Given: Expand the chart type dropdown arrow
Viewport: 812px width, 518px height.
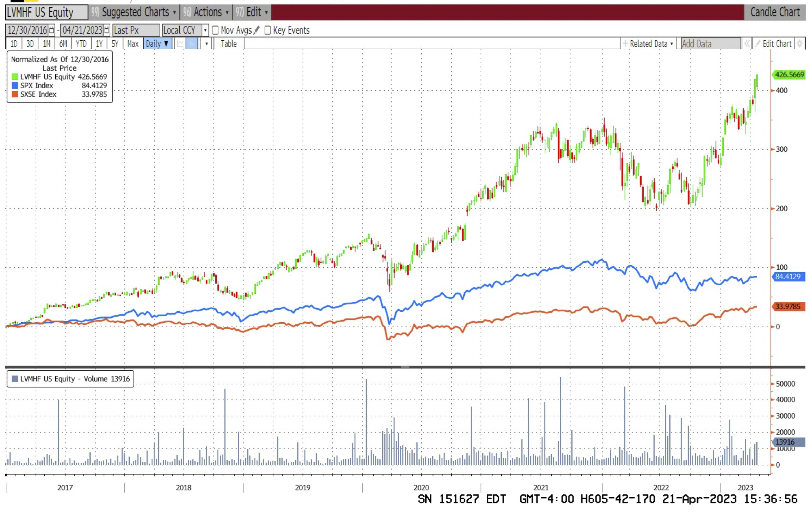Looking at the screenshot, I should 207,44.
